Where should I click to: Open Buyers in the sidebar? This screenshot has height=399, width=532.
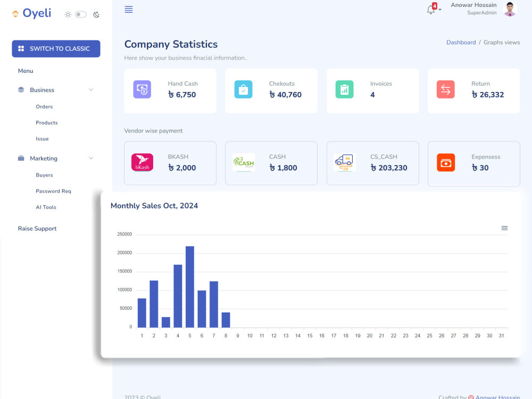[45, 175]
